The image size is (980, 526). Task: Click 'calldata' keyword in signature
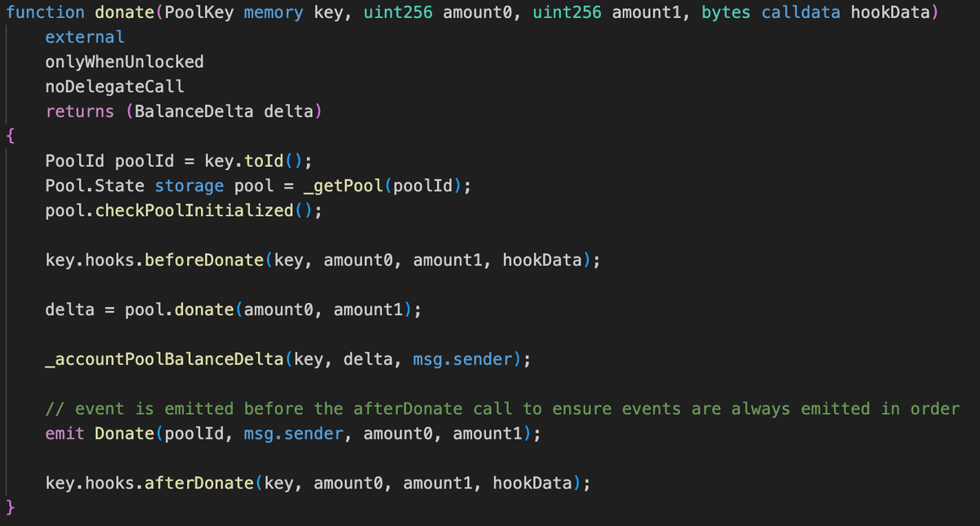[801, 12]
